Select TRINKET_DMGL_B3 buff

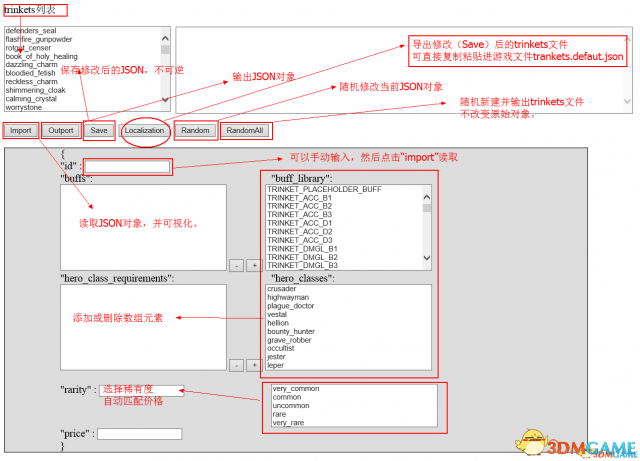(302, 265)
